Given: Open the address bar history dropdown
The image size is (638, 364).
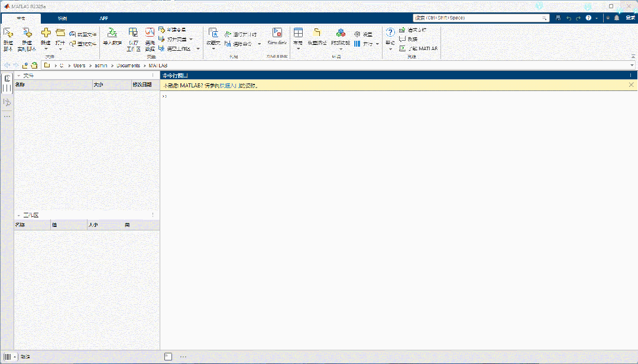Looking at the screenshot, I should [632, 66].
